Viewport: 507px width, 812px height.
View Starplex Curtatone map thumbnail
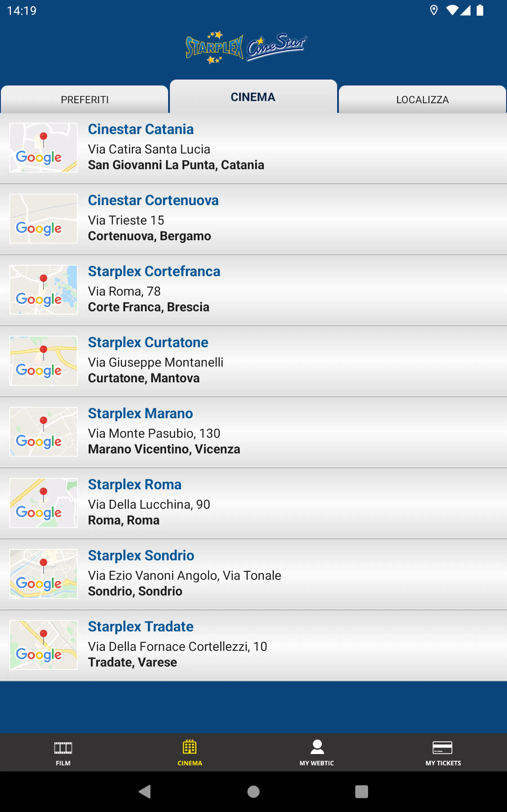click(44, 361)
